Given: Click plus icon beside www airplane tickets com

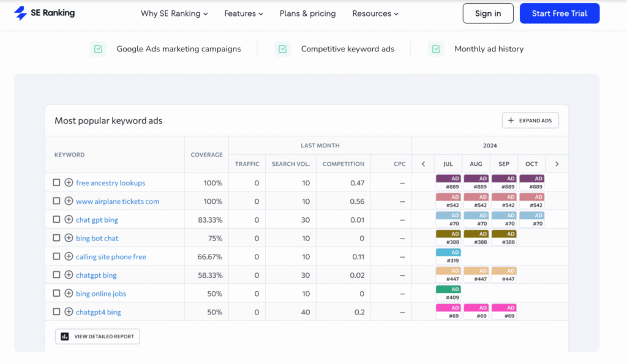Looking at the screenshot, I should pyautogui.click(x=69, y=201).
